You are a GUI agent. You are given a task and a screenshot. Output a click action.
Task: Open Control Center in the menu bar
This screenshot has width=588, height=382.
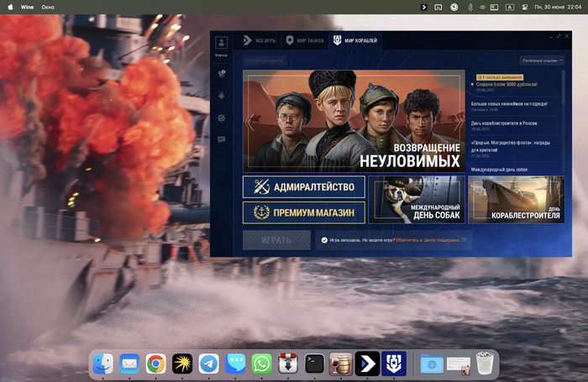(525, 7)
